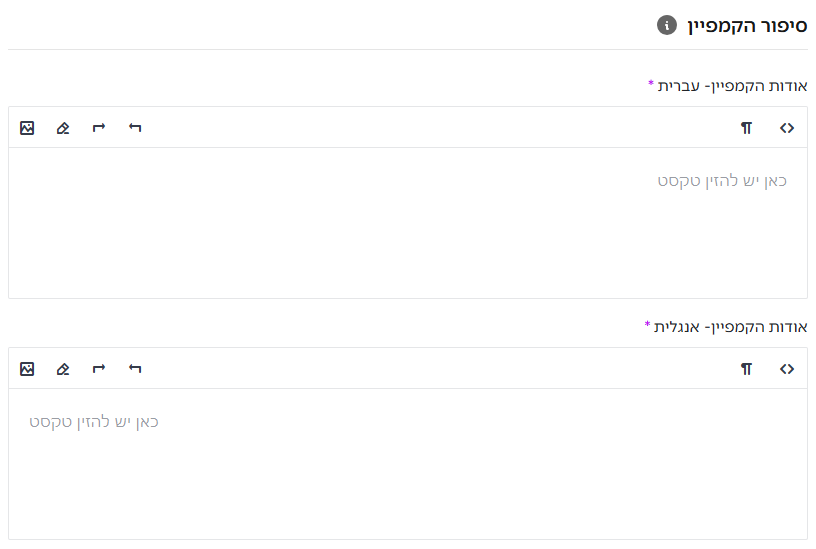Viewport: 816px width, 549px height.
Task: Focus the English campaign description text area
Action: click(408, 464)
